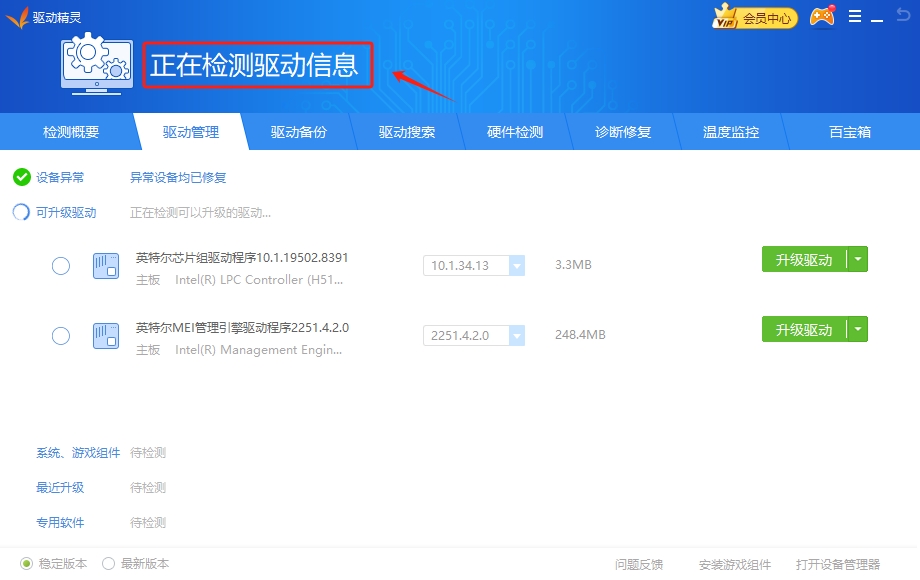Viewport: 920px width, 580px height.
Task: Click the undo/back arrow icon top right
Action: [903, 16]
